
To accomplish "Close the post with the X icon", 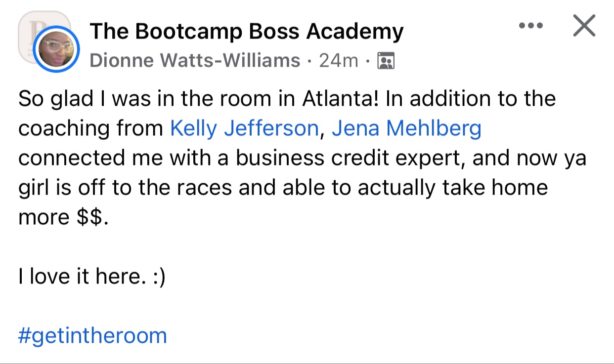I will click(584, 26).
